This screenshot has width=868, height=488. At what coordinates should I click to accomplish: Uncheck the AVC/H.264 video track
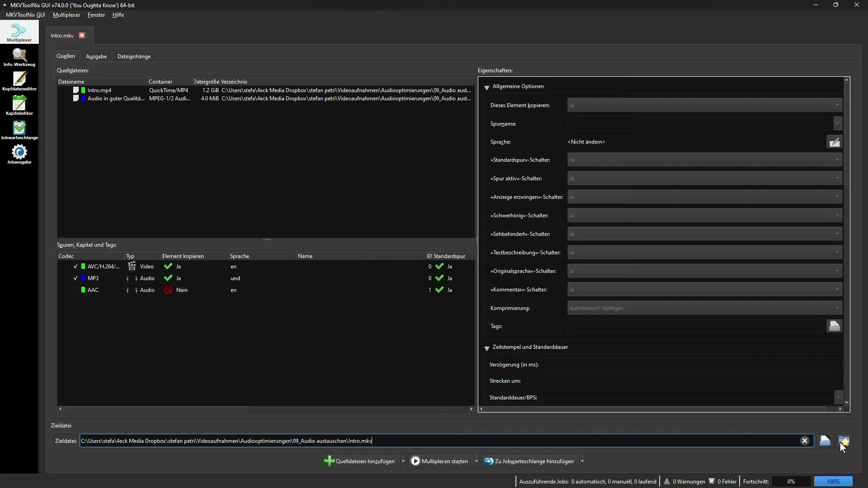(75, 267)
